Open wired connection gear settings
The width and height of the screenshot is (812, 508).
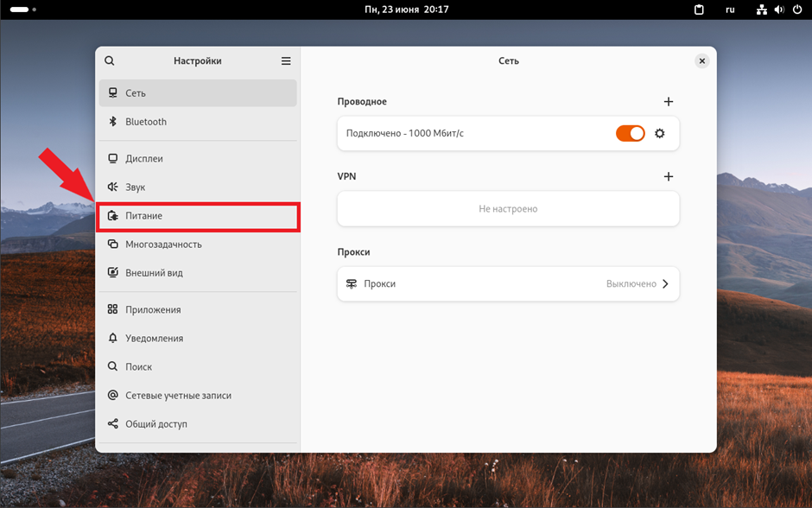pyautogui.click(x=660, y=134)
